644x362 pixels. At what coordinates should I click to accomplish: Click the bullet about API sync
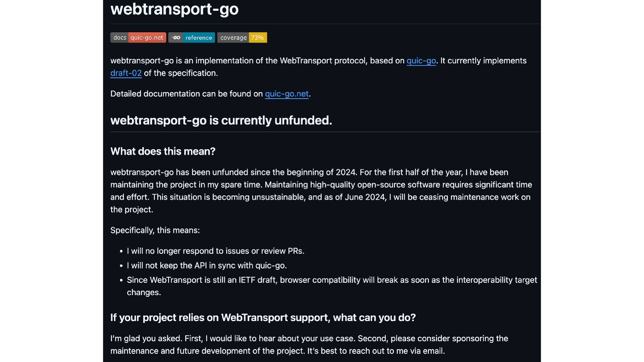pos(207,265)
